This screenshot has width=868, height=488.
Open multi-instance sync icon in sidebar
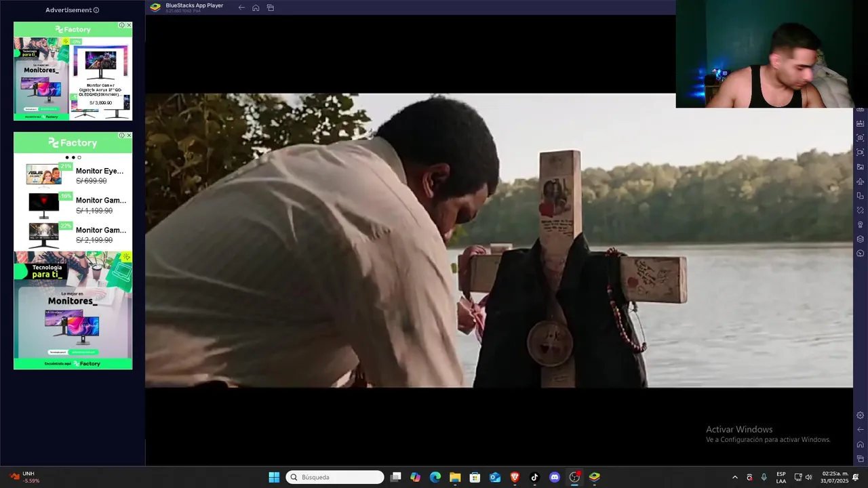860,195
